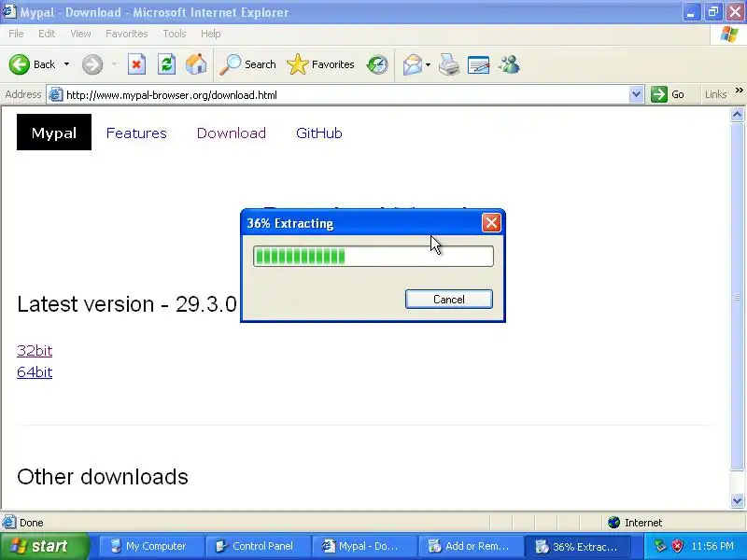Click the Internet zone globe icon
Image resolution: width=747 pixels, height=560 pixels.
(614, 523)
